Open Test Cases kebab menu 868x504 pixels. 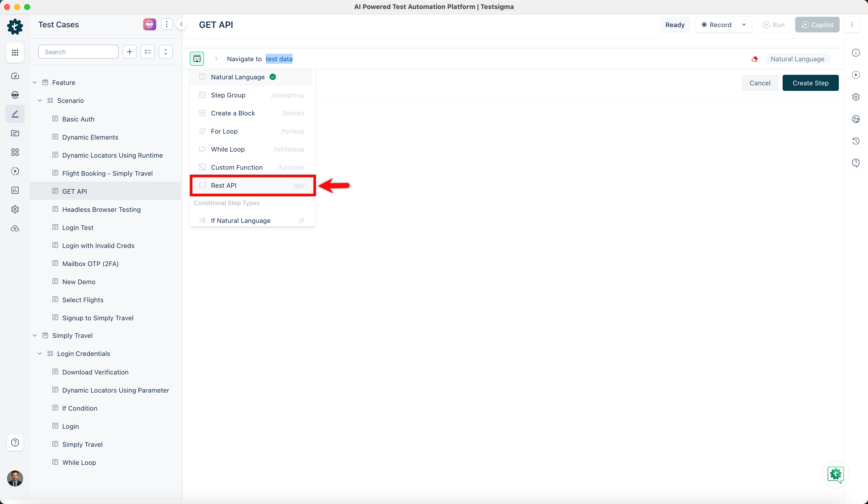pos(167,24)
